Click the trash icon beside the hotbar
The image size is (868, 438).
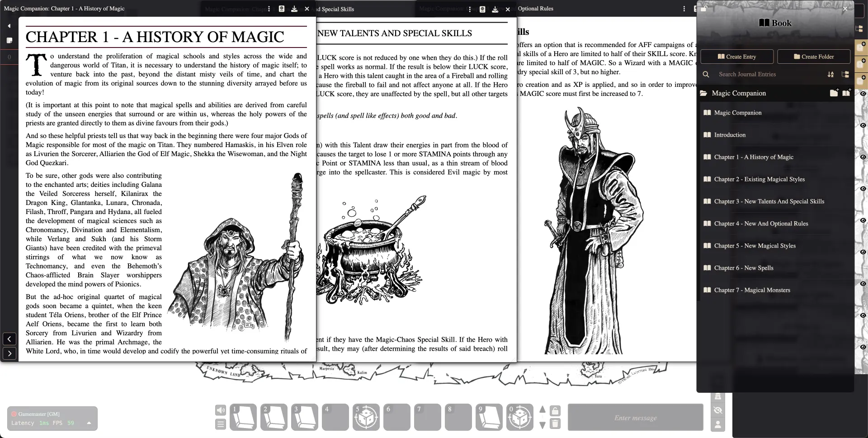click(x=555, y=424)
